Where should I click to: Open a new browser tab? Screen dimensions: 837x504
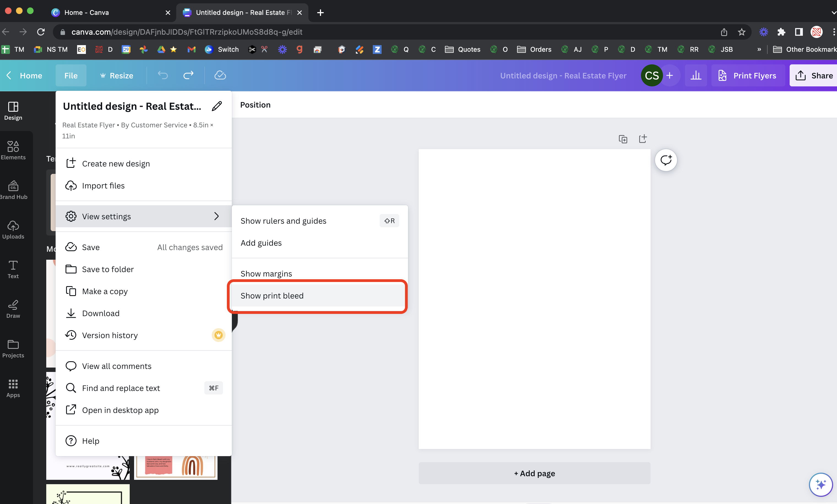[320, 13]
